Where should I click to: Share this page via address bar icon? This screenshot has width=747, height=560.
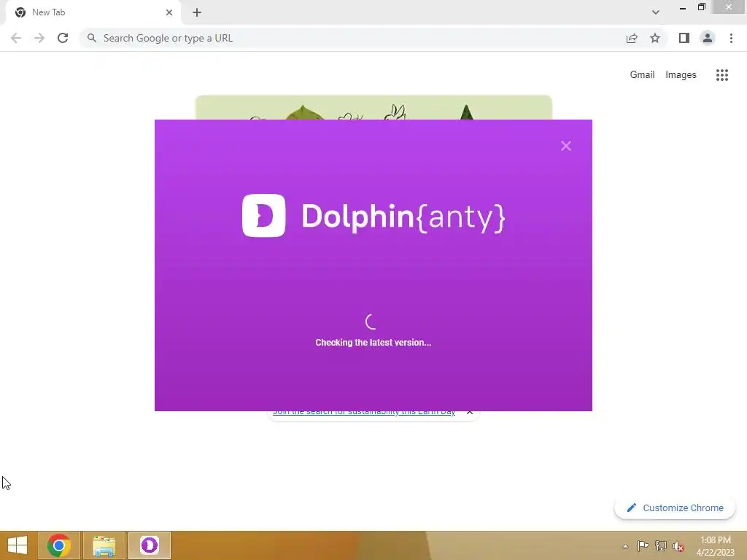click(x=632, y=38)
